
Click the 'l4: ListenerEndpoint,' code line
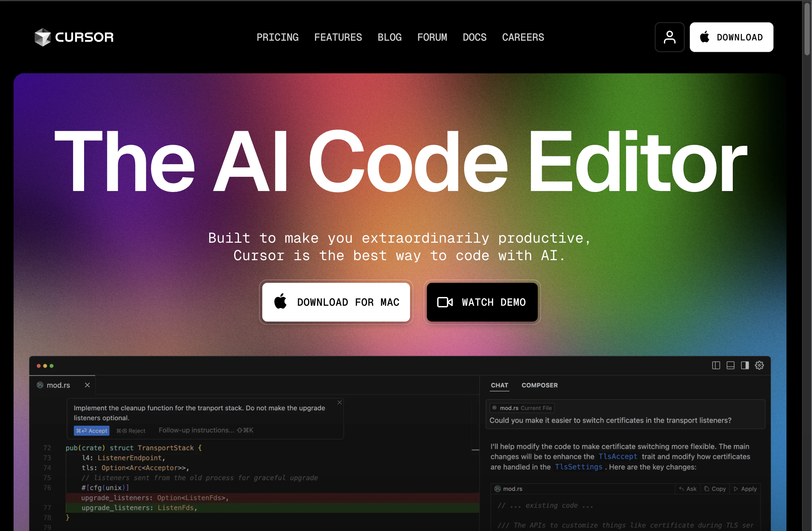123,458
